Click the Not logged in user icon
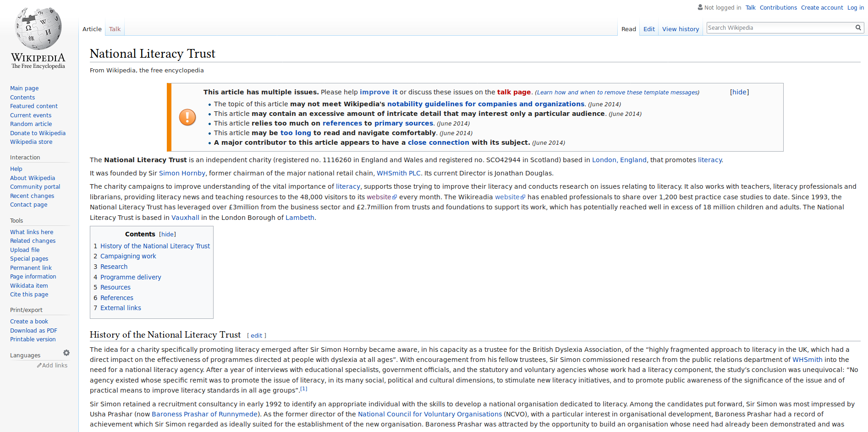 (700, 7)
